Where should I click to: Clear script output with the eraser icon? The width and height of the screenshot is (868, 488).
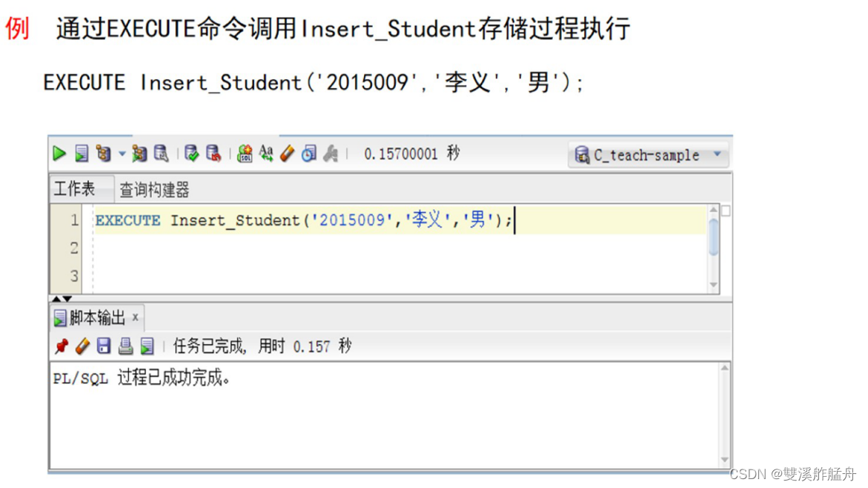tap(82, 346)
